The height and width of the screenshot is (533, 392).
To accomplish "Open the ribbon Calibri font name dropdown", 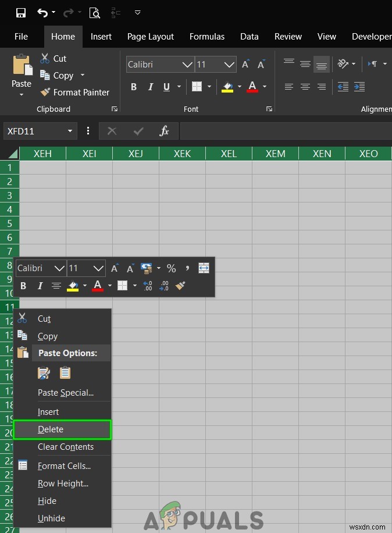I will point(187,64).
